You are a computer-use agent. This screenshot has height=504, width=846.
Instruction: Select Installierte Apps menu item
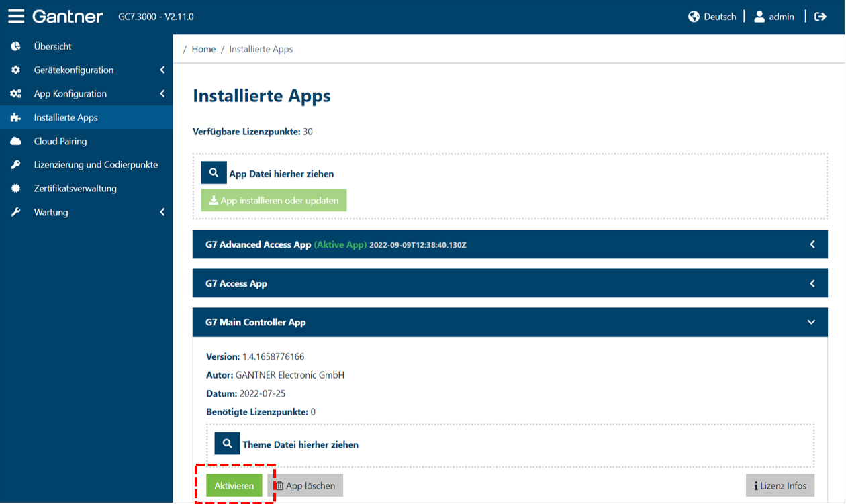86,117
